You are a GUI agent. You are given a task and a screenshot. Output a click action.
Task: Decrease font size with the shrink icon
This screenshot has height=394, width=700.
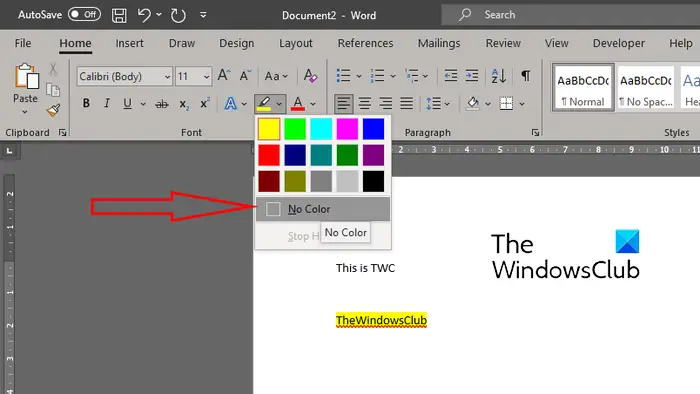[x=245, y=75]
